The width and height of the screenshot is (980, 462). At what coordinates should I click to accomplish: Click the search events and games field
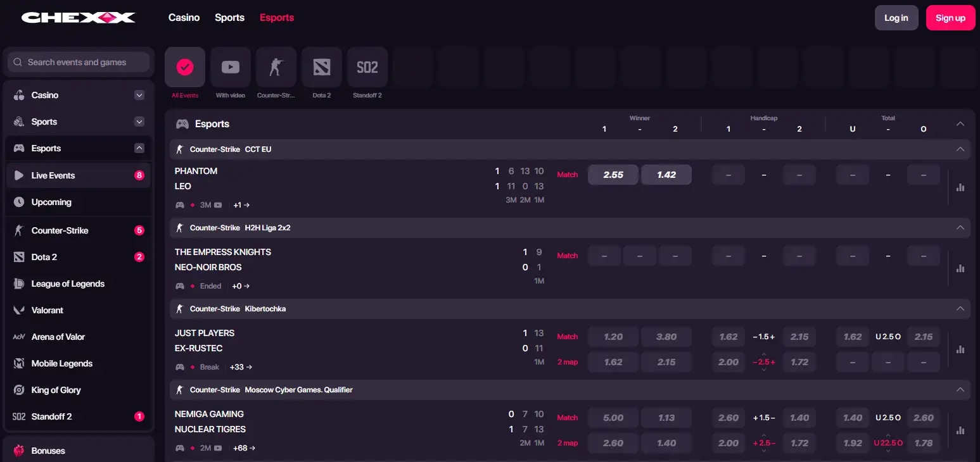point(79,62)
